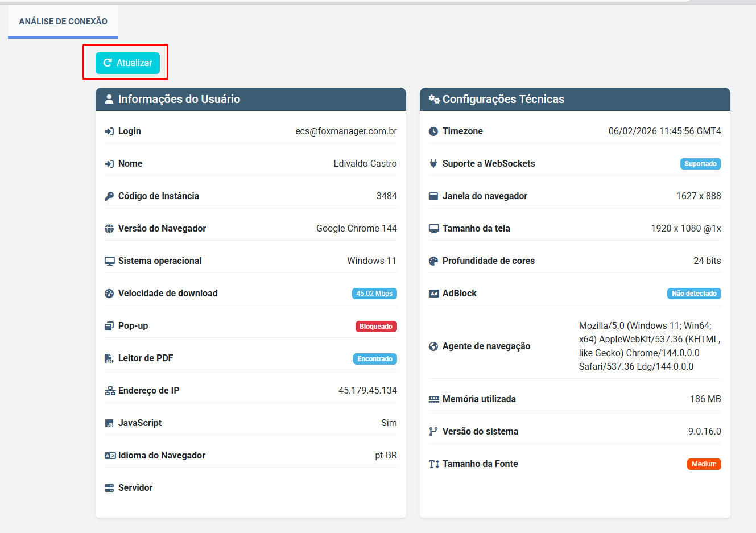756x533 pixels.
Task: Click the Ad icon next to AdBlock
Action: pos(433,294)
